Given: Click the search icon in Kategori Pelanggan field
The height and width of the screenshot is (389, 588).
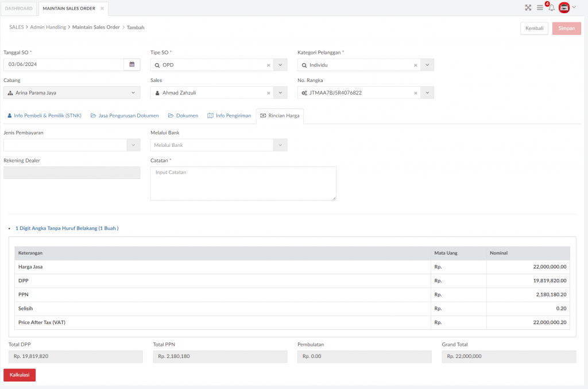Looking at the screenshot, I should (x=304, y=65).
